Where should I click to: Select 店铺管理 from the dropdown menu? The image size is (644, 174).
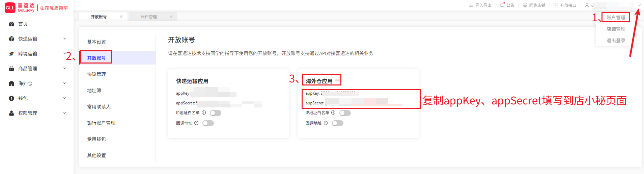(x=616, y=29)
